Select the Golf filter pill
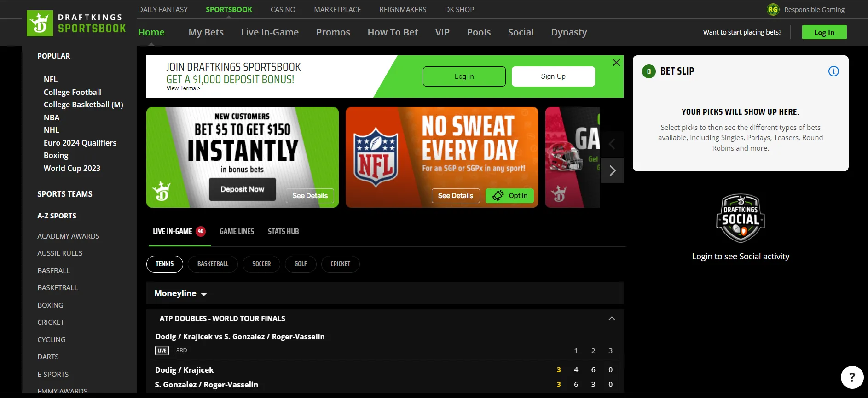Screen dimensions: 868x398 (301, 264)
